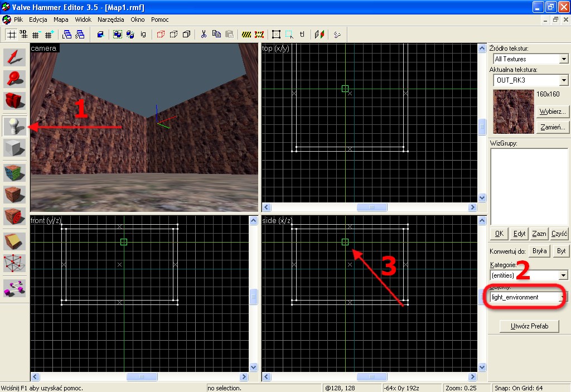Toggle 3D grid display
This screenshot has width=571, height=392.
23,35
